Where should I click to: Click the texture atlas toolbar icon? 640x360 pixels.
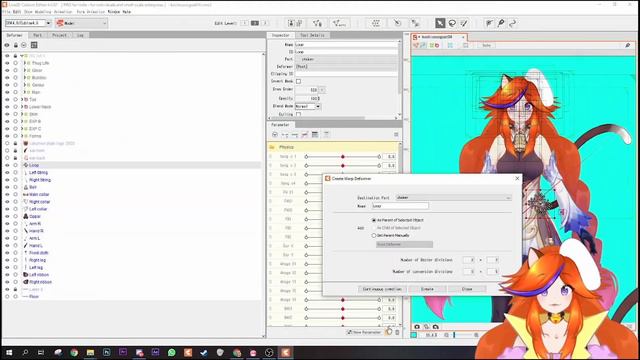[295, 23]
